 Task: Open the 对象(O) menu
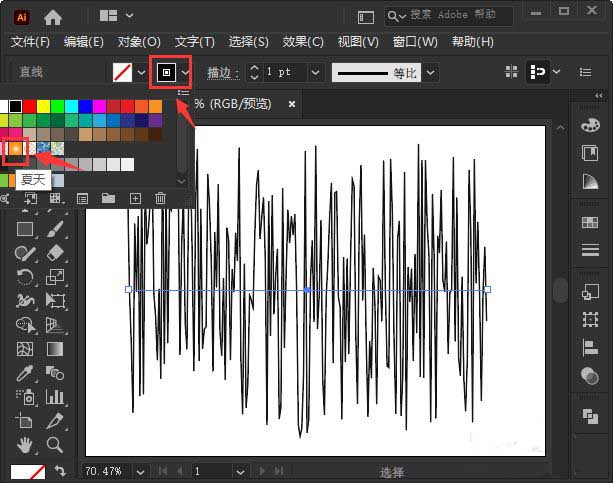(x=139, y=42)
